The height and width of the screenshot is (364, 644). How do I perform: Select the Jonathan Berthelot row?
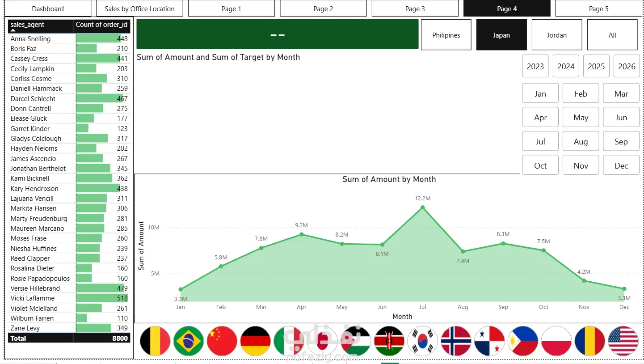pos(69,169)
